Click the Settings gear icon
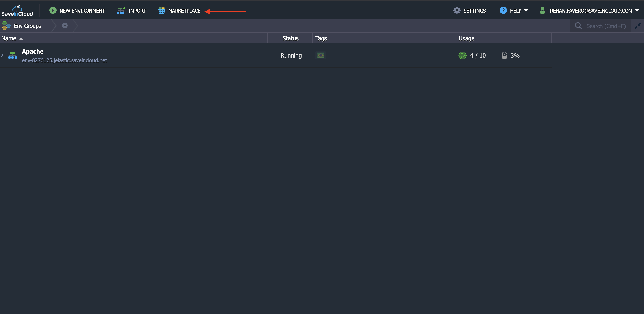This screenshot has width=644, height=314. [457, 11]
